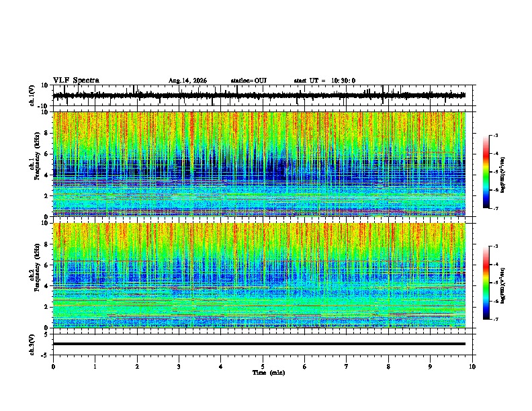
Task: Select the "start UT = 10:30:0" header text
Action: 324,81
